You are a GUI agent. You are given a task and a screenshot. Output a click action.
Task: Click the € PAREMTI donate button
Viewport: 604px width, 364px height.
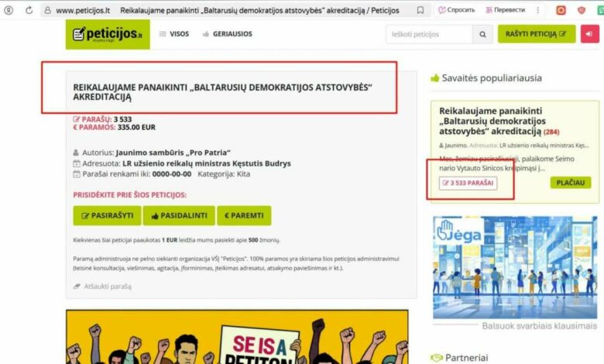click(244, 215)
